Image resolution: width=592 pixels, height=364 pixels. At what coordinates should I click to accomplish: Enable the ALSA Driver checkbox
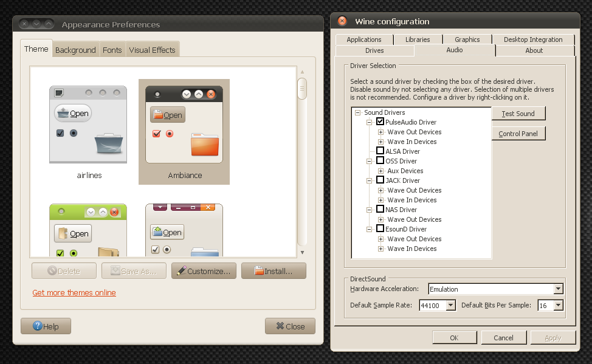380,151
